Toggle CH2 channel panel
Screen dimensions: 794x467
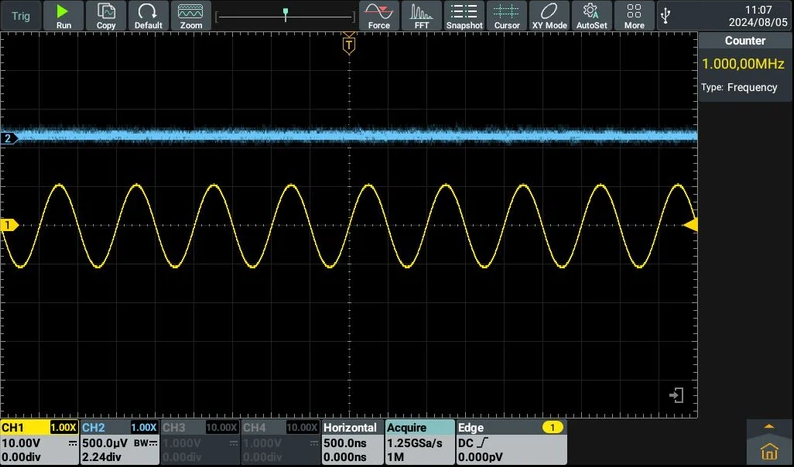pyautogui.click(x=119, y=441)
